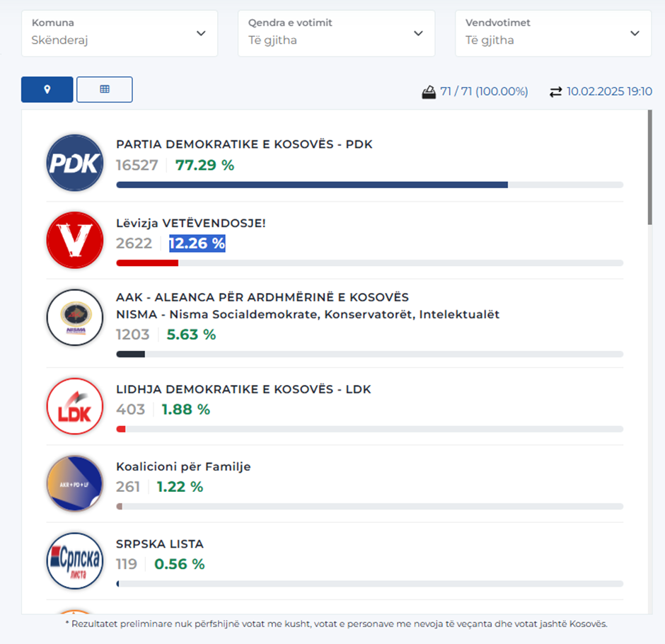Open the Komuna dropdown showing Skënderaj
Image resolution: width=665 pixels, height=644 pixels.
pos(120,33)
